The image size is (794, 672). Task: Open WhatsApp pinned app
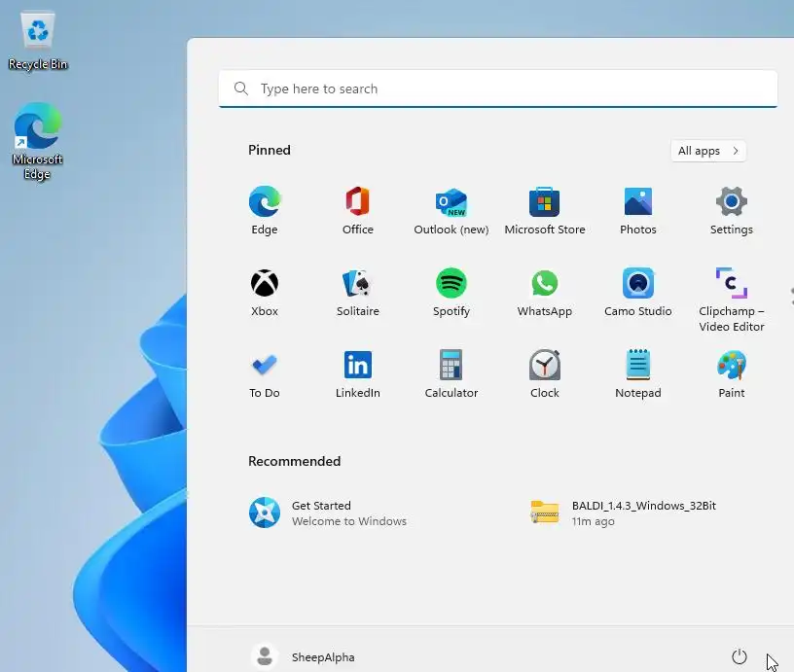point(544,292)
